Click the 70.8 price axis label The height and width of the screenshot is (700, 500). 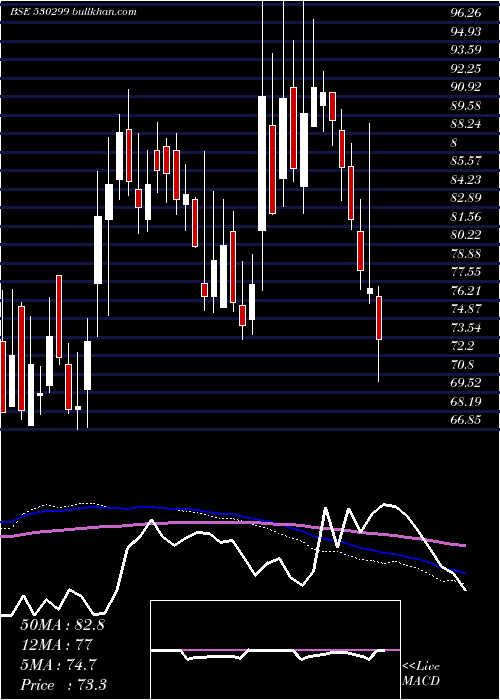coord(462,365)
